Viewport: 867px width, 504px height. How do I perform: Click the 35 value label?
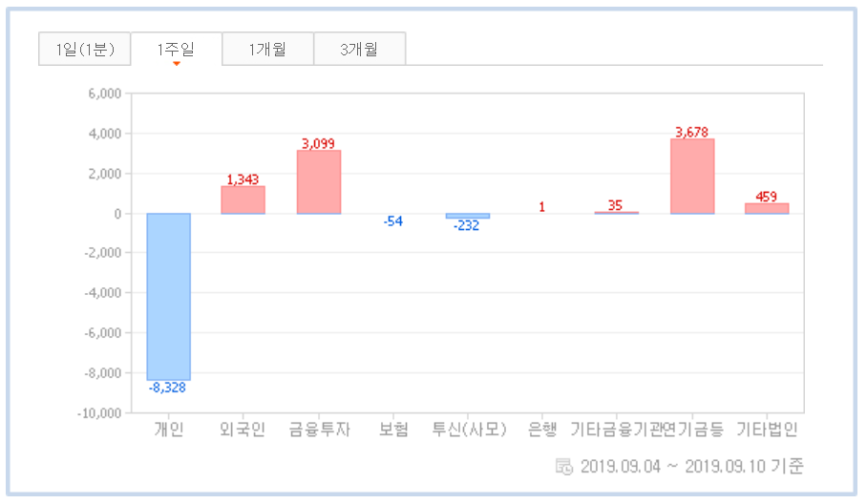(616, 205)
